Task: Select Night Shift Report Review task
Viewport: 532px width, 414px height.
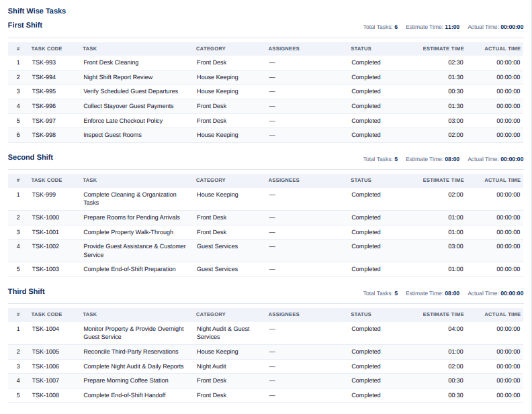Action: pyautogui.click(x=118, y=77)
